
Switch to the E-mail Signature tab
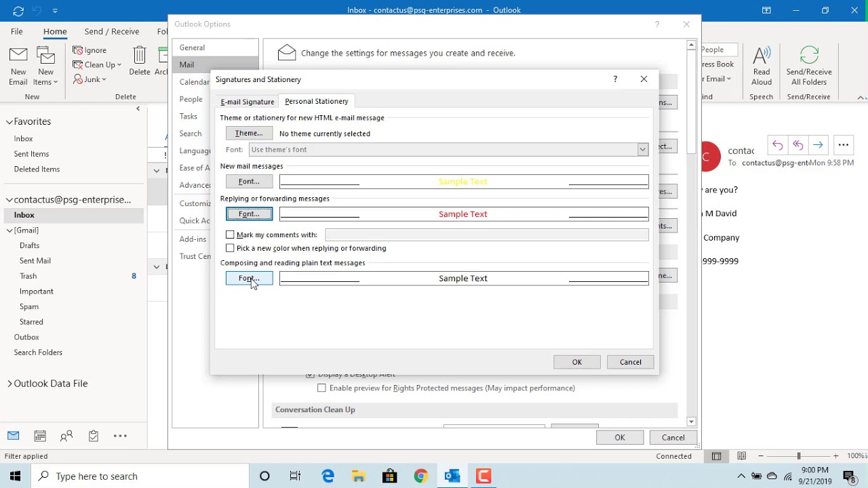click(x=248, y=102)
